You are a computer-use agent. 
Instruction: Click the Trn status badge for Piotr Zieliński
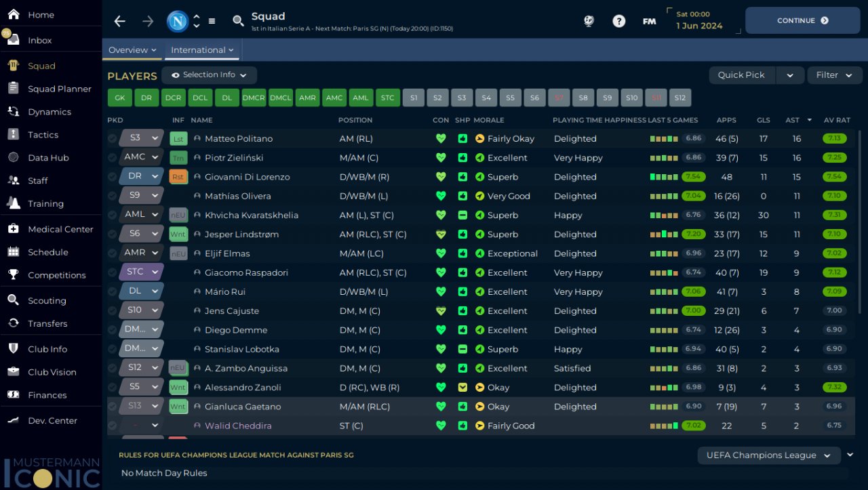(178, 158)
